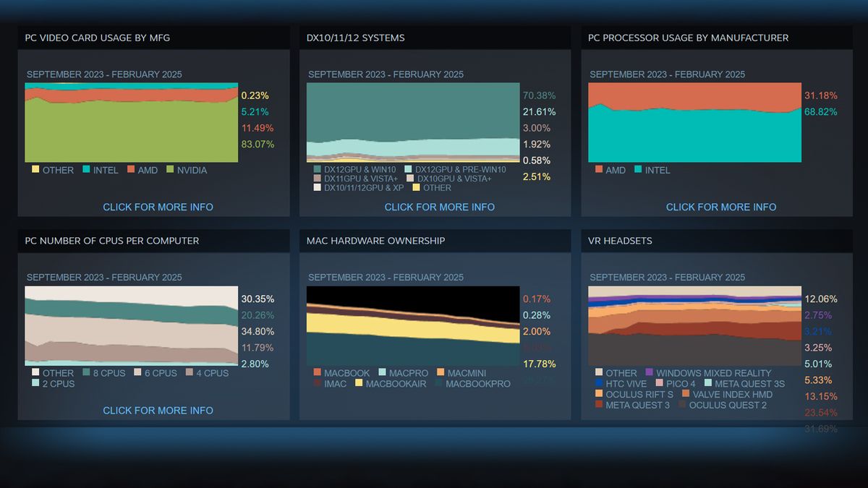Click the Windows Mixed Reality legend swatch
The height and width of the screenshot is (488, 868).
coord(649,374)
